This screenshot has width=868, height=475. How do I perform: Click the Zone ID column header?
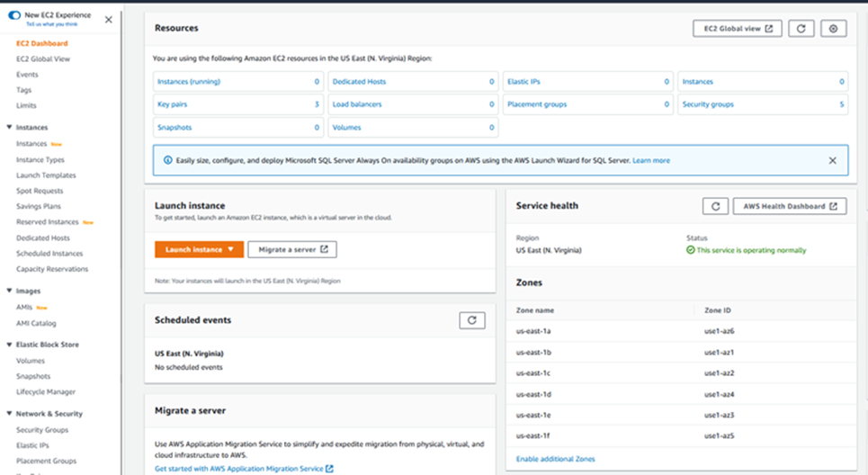pyautogui.click(x=718, y=310)
